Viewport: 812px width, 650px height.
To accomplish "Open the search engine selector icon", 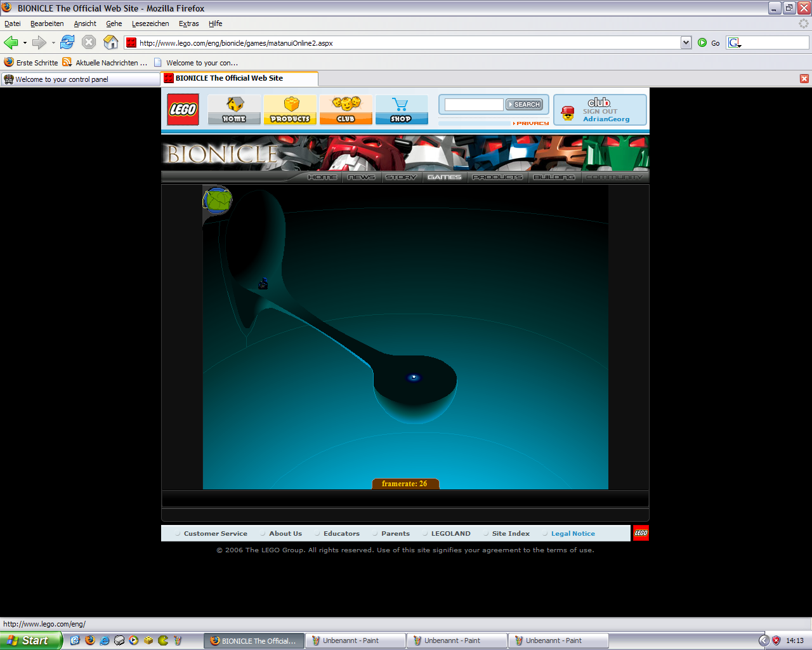I will (x=735, y=43).
